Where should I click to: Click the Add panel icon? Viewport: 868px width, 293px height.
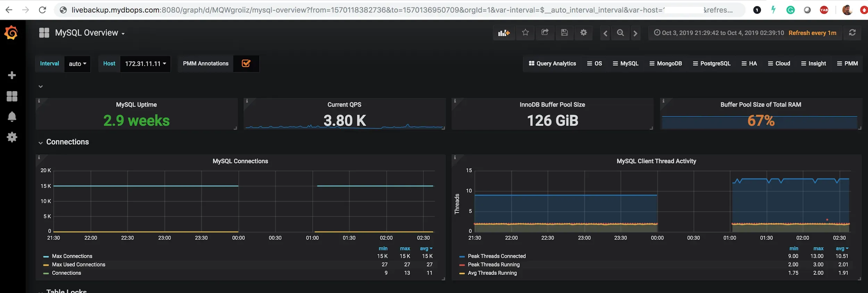504,33
